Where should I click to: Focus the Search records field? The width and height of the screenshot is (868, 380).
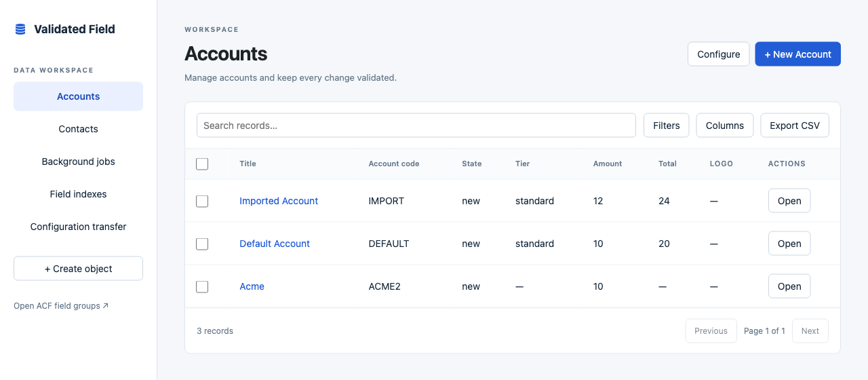click(x=416, y=126)
